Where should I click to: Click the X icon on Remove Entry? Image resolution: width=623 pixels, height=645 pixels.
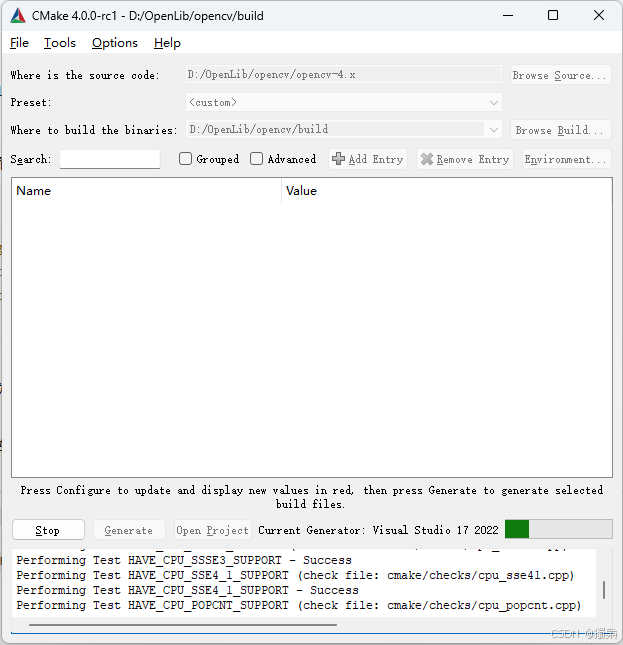pos(427,159)
